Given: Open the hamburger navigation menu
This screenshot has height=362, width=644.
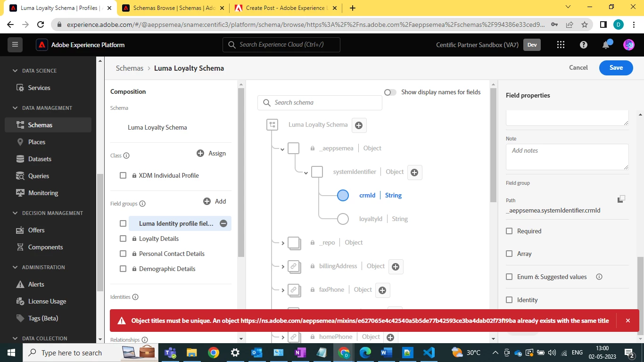Looking at the screenshot, I should 15,45.
